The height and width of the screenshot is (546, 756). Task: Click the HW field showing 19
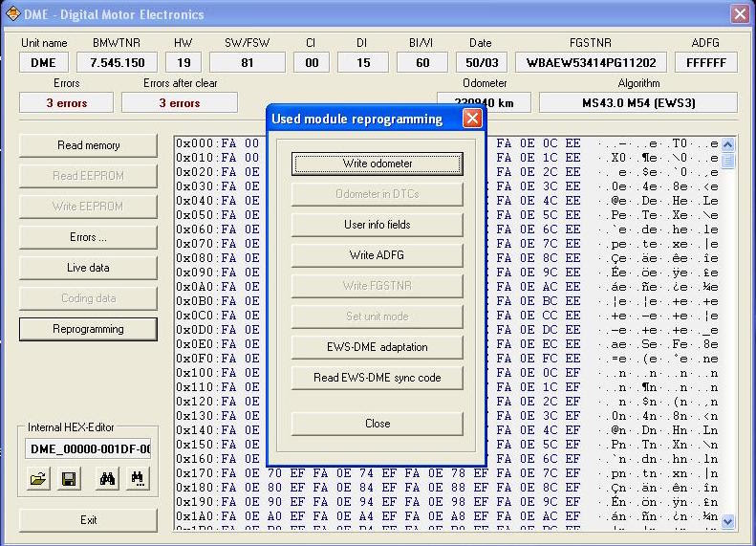pyautogui.click(x=184, y=63)
